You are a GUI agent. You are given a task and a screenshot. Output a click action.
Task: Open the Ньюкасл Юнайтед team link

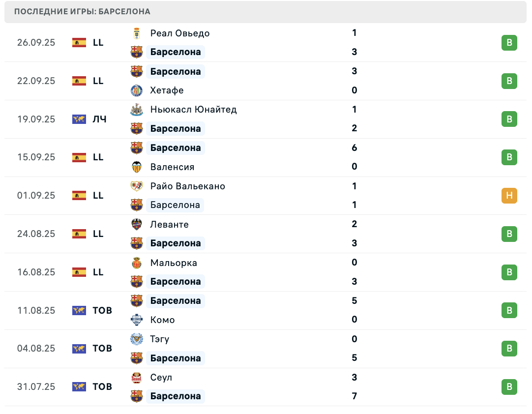tap(193, 110)
